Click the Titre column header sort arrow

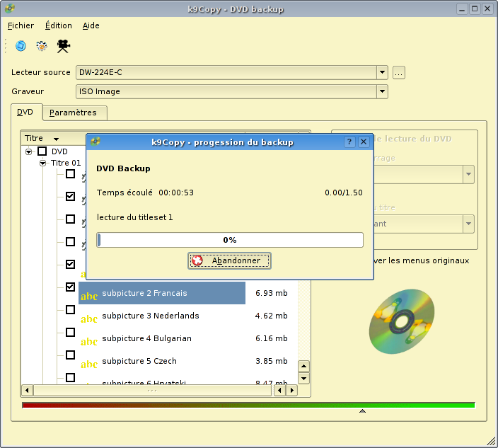click(56, 139)
